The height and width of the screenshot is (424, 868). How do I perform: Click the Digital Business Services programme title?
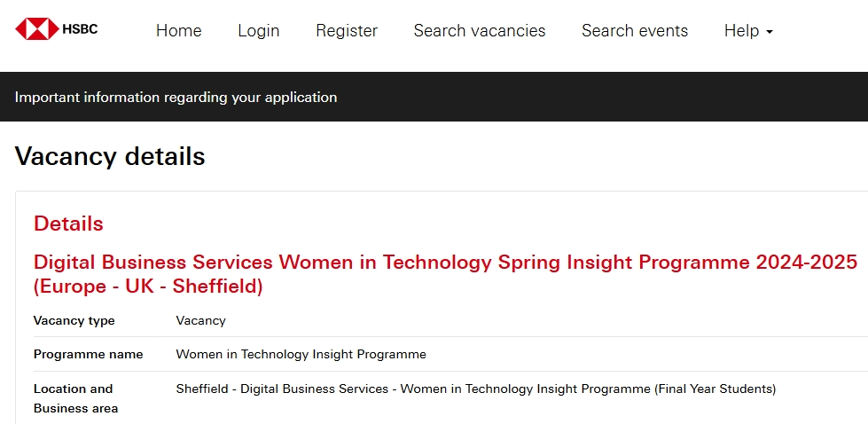point(445,262)
